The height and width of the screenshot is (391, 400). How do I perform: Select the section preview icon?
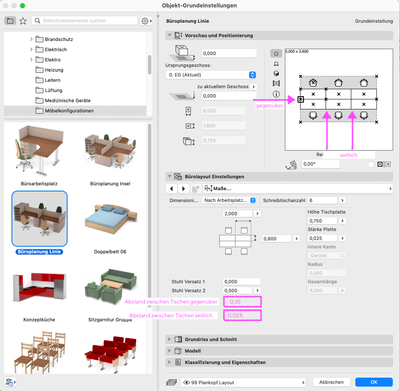[x=276, y=83]
